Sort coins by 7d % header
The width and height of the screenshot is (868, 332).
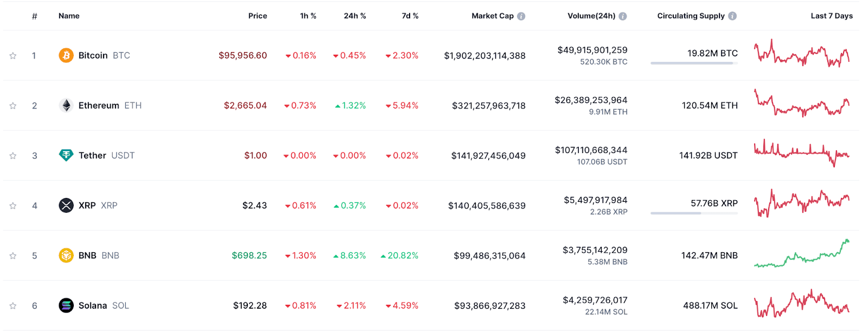tap(410, 16)
